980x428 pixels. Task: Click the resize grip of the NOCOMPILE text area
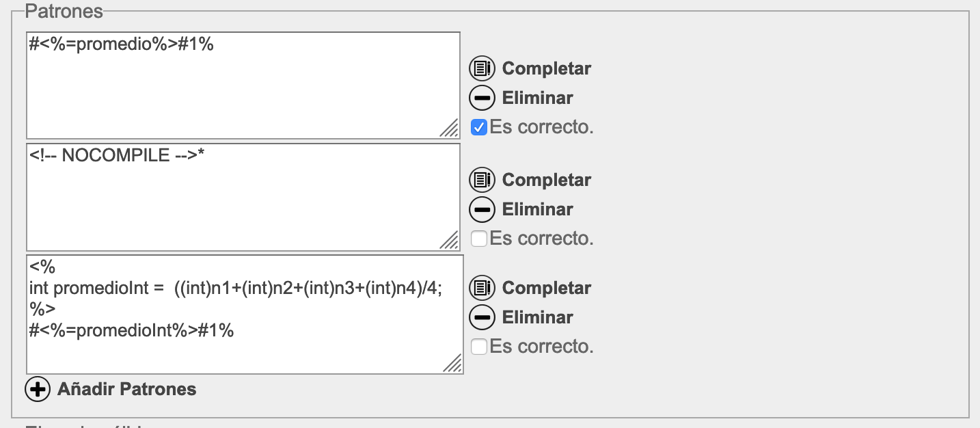point(450,241)
